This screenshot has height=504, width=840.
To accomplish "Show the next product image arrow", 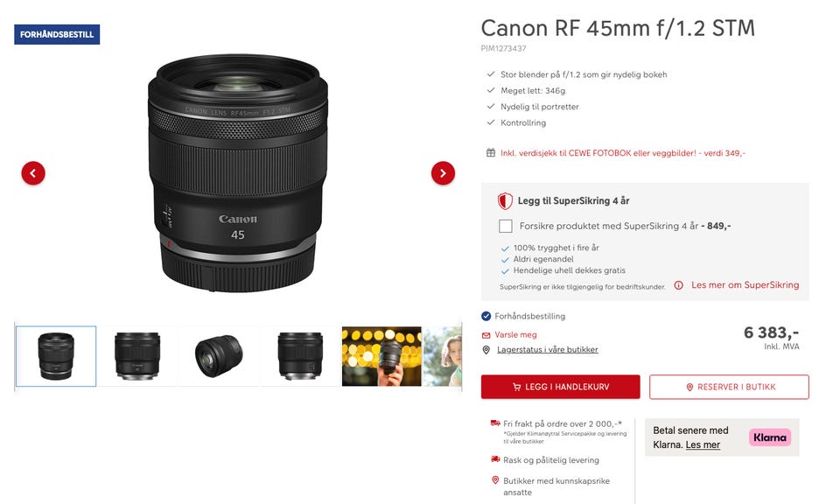I will coord(443,173).
